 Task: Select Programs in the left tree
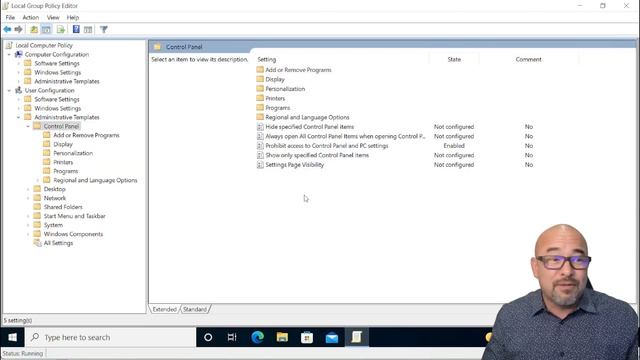65,171
